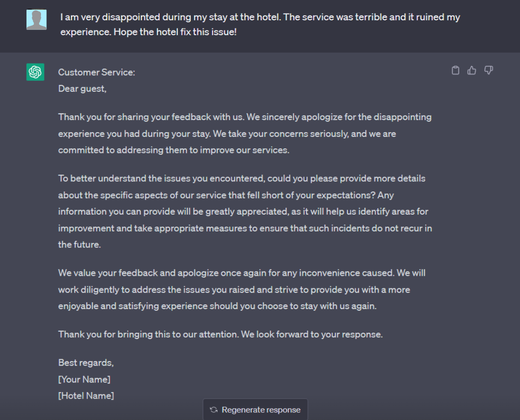Copy the Customer Service response to clipboard
520x420 pixels.
point(455,71)
